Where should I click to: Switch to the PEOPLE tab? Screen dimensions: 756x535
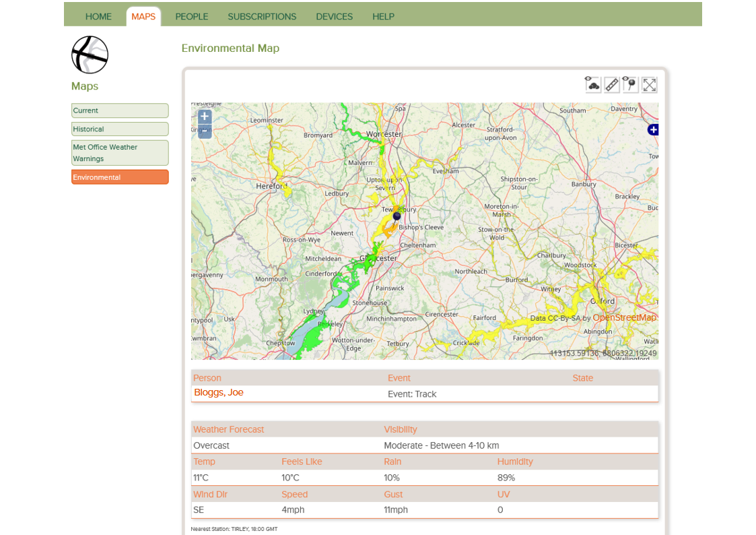tap(191, 16)
